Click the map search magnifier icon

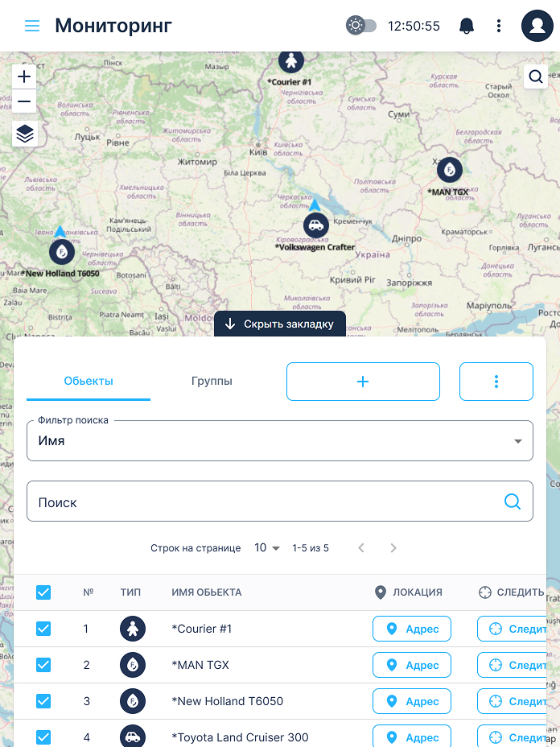(536, 76)
